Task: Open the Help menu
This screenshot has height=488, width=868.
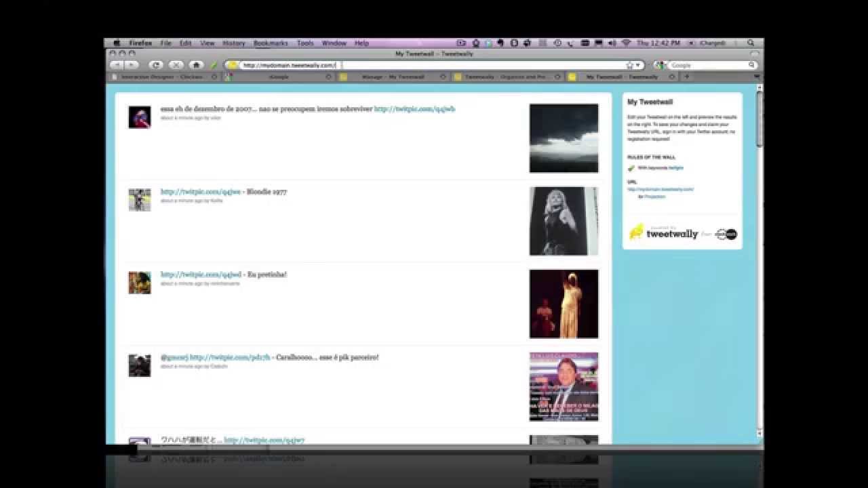Action: click(x=361, y=43)
